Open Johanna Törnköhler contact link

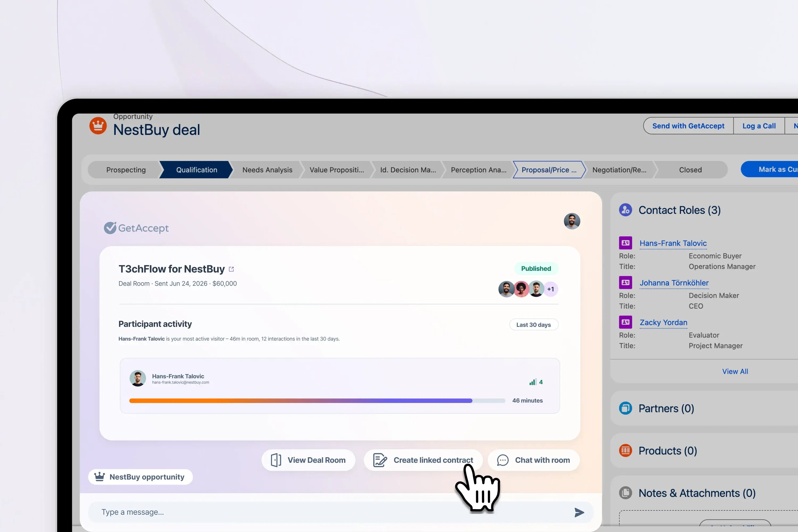tap(674, 282)
